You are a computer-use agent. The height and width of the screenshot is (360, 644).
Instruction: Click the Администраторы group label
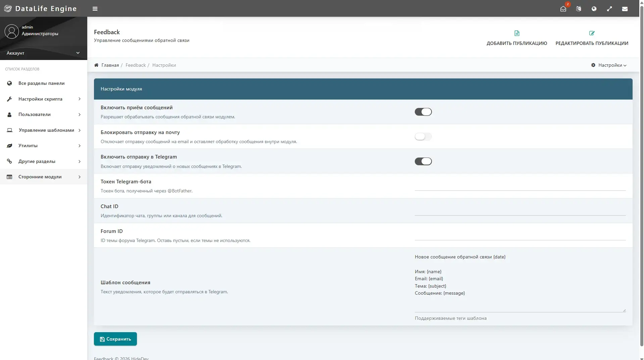tap(40, 34)
